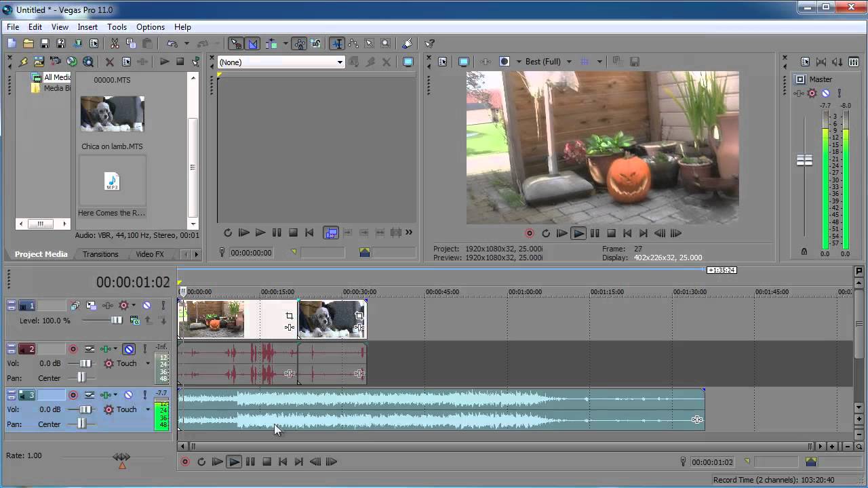Screen dimensions: 868x488
Task: Click the Cut scissors toolbar icon
Action: point(115,43)
